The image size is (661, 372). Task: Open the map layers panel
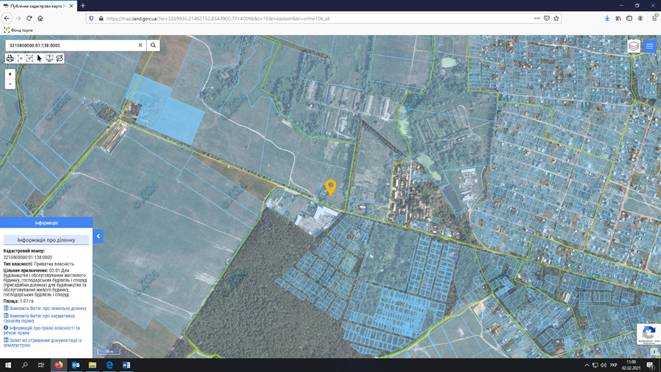(x=634, y=46)
